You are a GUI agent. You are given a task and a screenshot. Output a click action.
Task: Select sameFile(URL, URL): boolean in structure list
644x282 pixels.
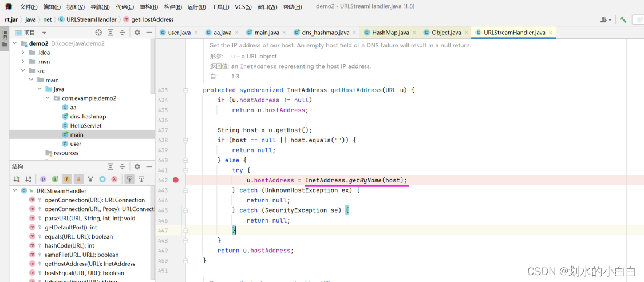pyautogui.click(x=82, y=255)
